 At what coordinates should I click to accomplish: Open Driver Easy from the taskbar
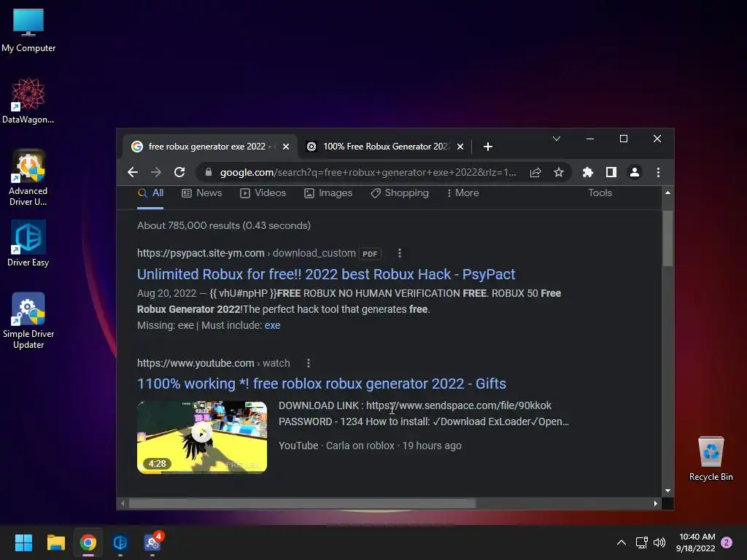pyautogui.click(x=120, y=542)
